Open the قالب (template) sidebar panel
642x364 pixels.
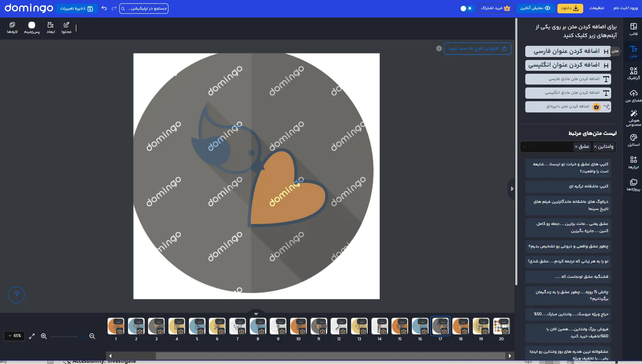tap(633, 29)
